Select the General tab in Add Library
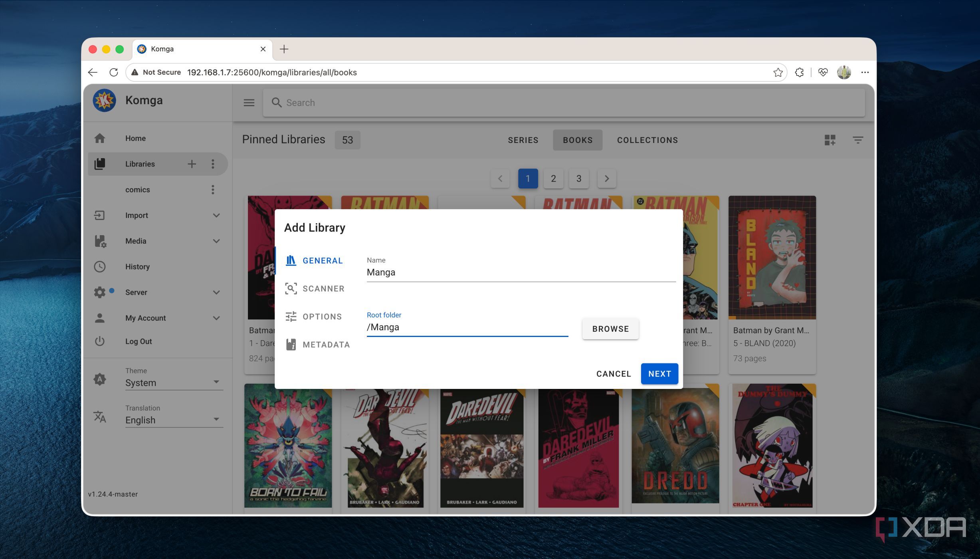980x559 pixels. 315,260
